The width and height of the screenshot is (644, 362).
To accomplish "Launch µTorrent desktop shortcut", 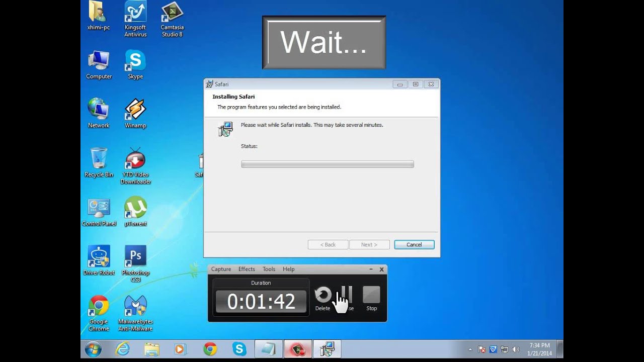I will pyautogui.click(x=135, y=212).
